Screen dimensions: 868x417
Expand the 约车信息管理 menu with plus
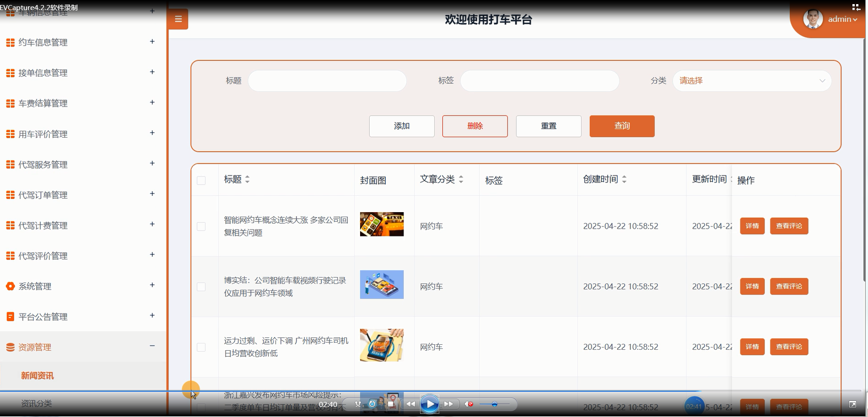point(152,42)
